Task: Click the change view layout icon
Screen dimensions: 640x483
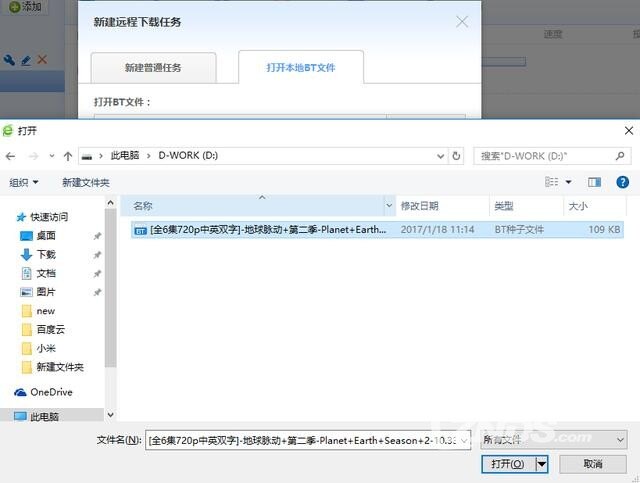Action: [x=552, y=182]
